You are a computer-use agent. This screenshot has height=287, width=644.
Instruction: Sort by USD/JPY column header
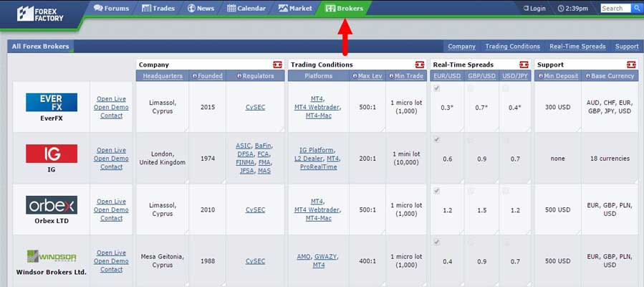tap(516, 76)
